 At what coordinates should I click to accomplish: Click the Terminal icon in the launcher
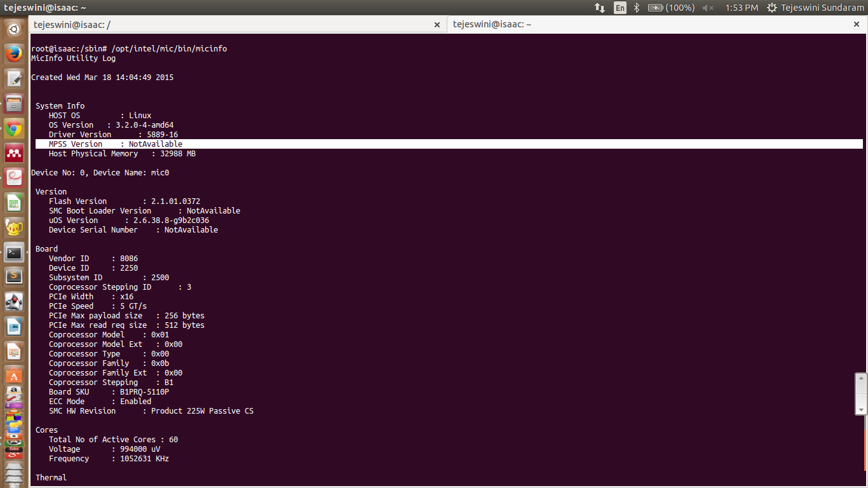pyautogui.click(x=14, y=253)
